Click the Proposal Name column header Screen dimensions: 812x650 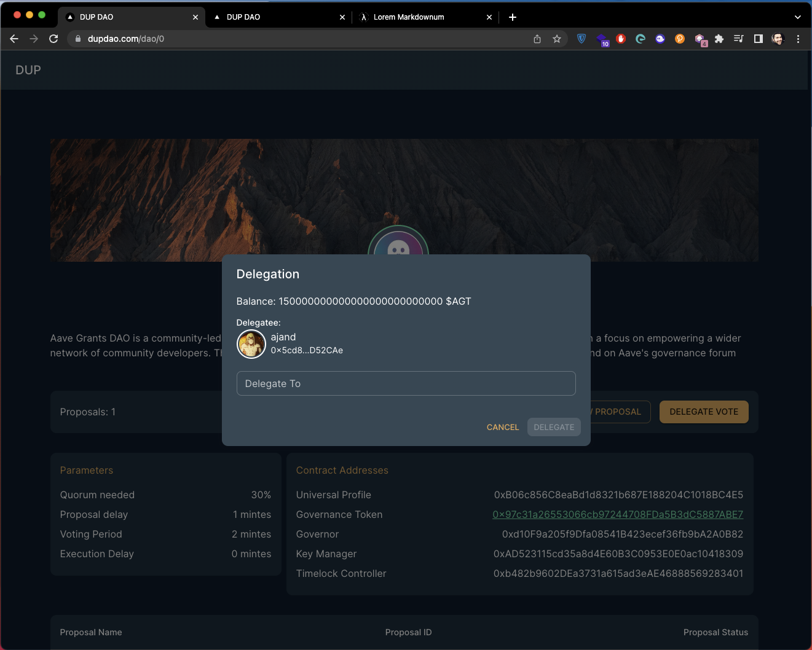pos(91,632)
